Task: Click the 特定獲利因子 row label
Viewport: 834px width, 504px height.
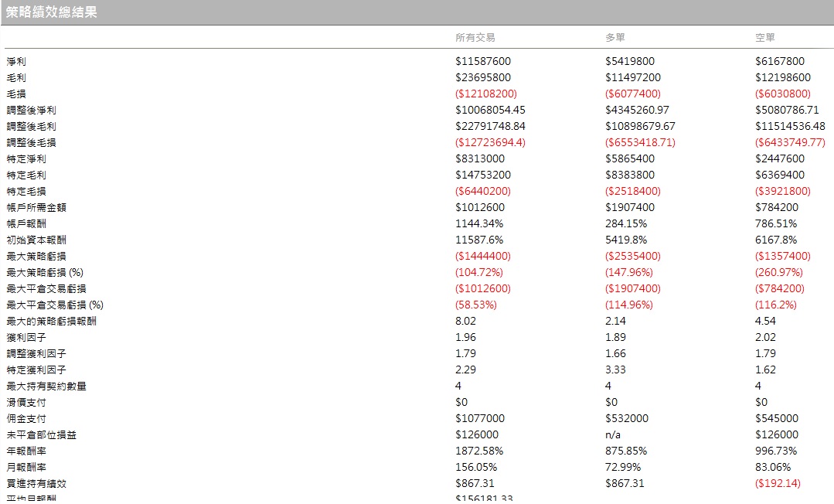Action: 36,370
